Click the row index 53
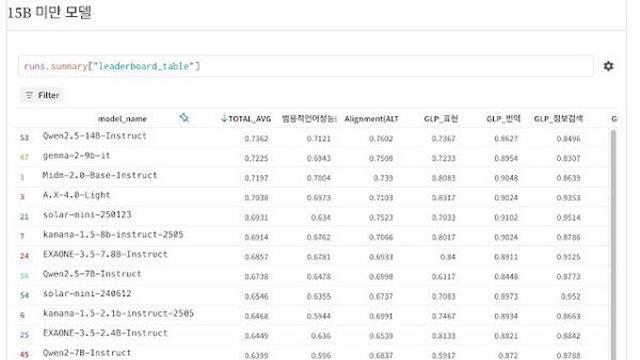The image size is (640, 360). click(x=24, y=138)
